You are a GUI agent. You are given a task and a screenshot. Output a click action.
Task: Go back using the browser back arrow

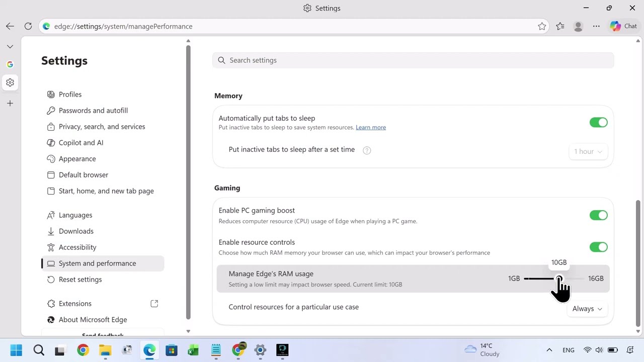click(x=10, y=26)
